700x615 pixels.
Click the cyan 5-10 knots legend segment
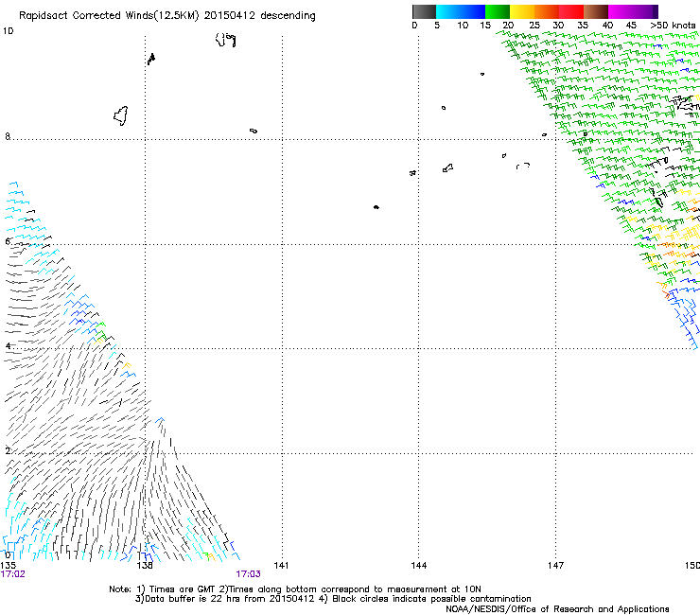pos(448,11)
